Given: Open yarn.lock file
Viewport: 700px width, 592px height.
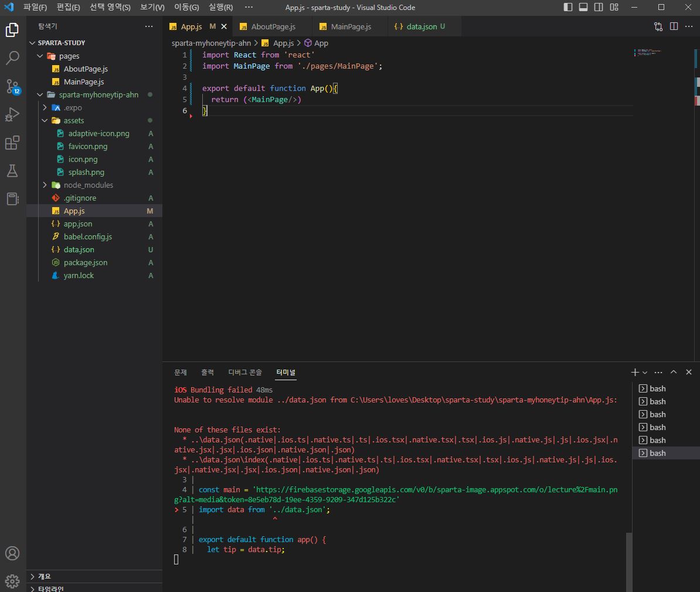Looking at the screenshot, I should point(94,276).
